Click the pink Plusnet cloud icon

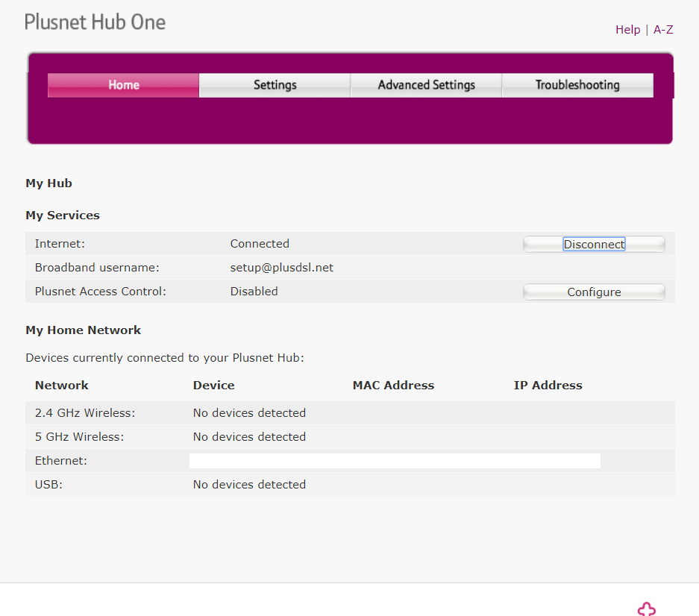[646, 608]
